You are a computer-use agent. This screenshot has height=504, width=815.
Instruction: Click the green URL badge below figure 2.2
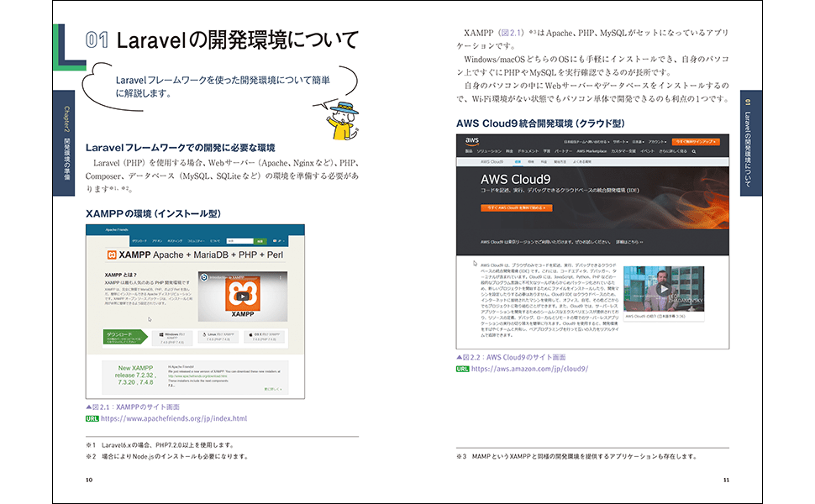(462, 369)
